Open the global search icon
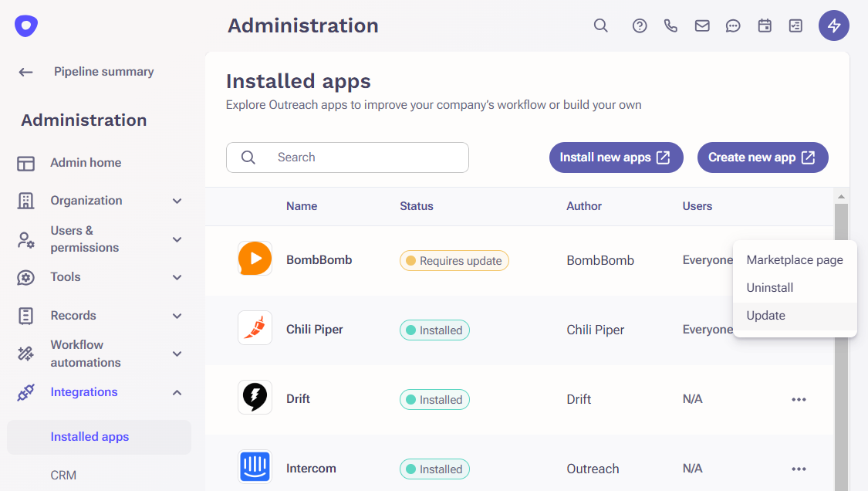868x491 pixels. click(600, 25)
